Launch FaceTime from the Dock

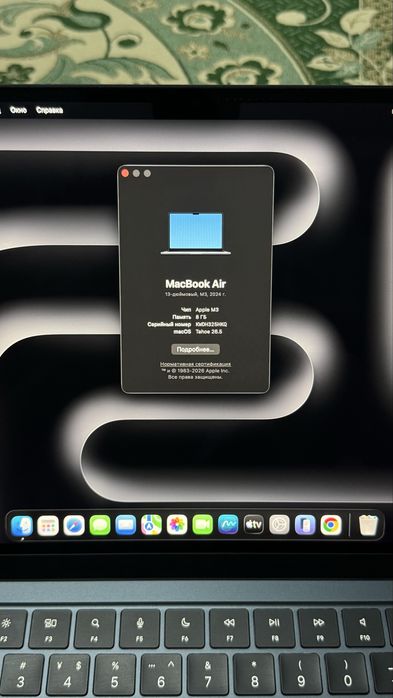point(203,524)
